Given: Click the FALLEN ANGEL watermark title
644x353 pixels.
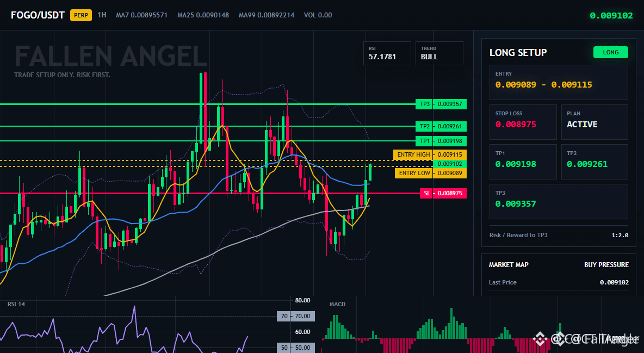Looking at the screenshot, I should pos(110,56).
